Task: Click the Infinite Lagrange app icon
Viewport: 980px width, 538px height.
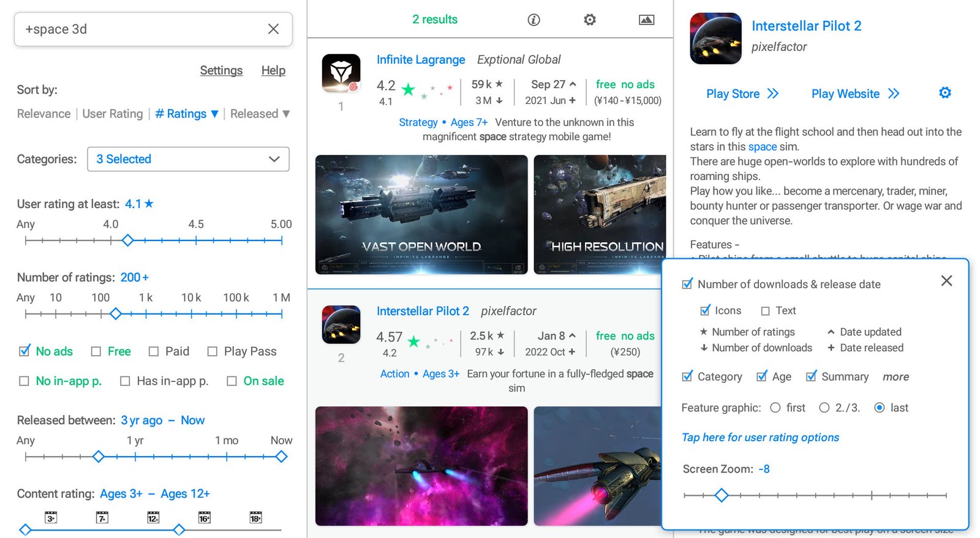Action: click(341, 73)
